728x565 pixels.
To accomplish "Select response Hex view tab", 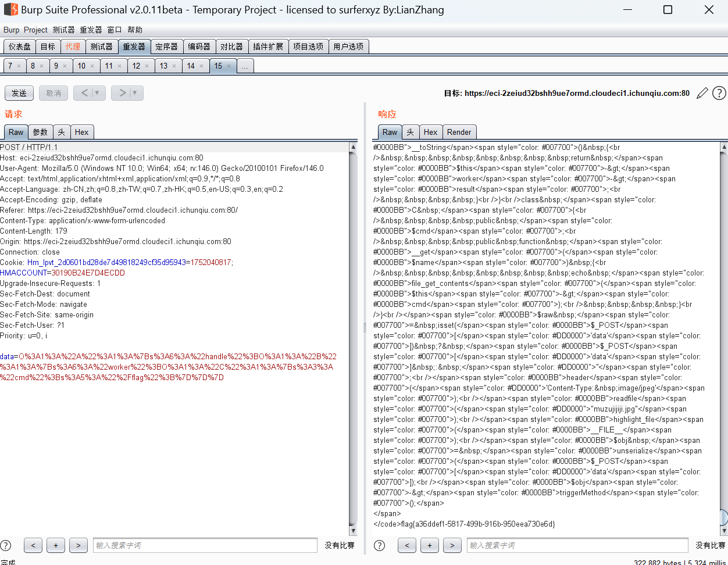I will coord(430,132).
